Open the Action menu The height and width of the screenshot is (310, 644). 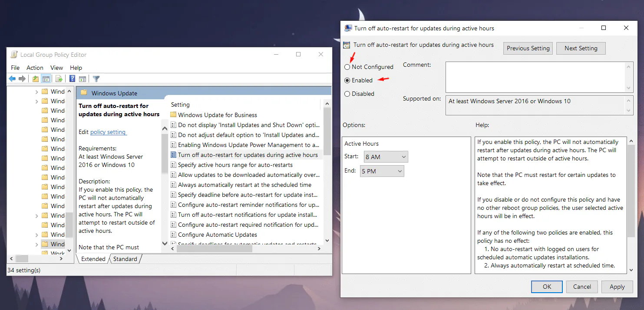[35, 68]
